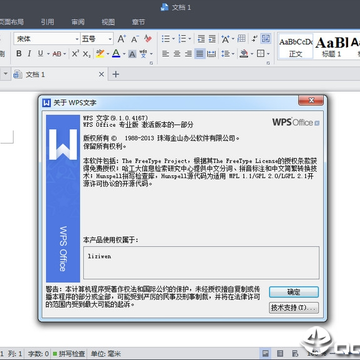
Task: Open the font size dropdown (五号)
Action: point(110,39)
